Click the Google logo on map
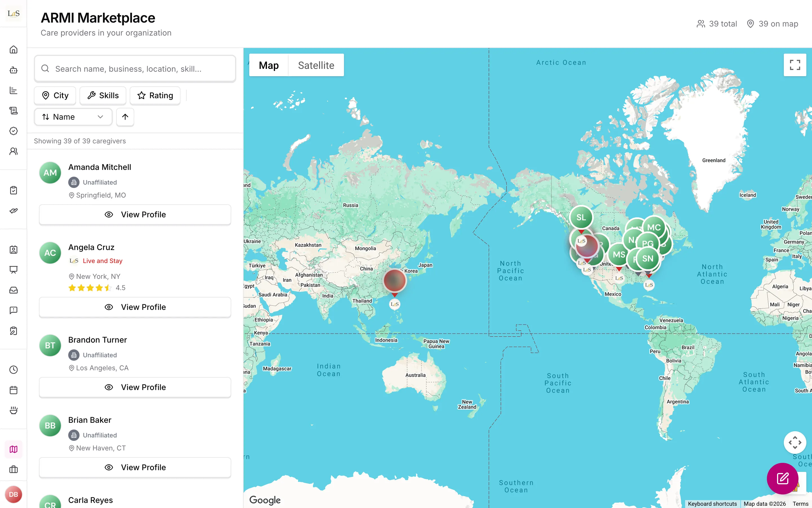This screenshot has height=508, width=812. tap(265, 500)
